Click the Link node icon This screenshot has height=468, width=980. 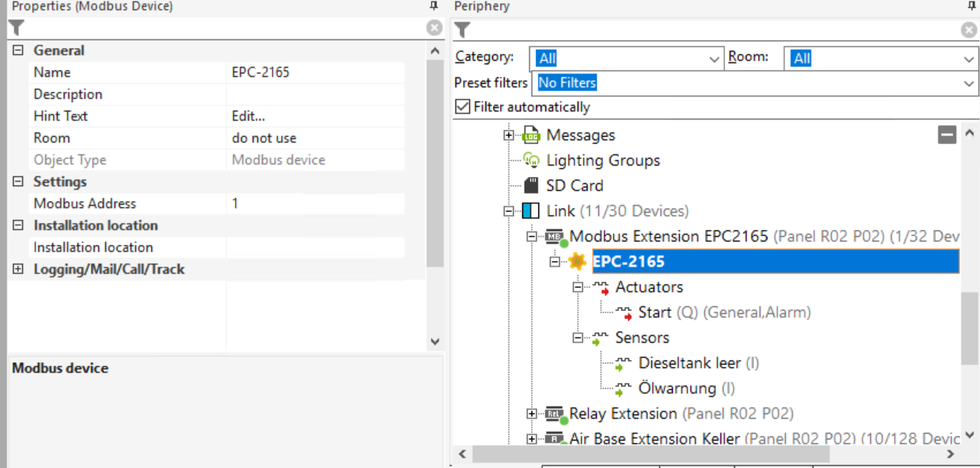pos(531,211)
